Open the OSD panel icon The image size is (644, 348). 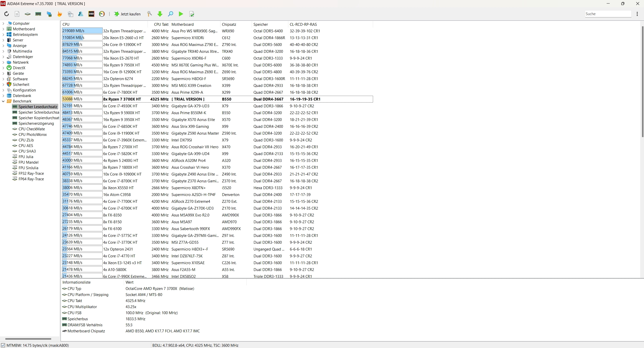tap(91, 14)
